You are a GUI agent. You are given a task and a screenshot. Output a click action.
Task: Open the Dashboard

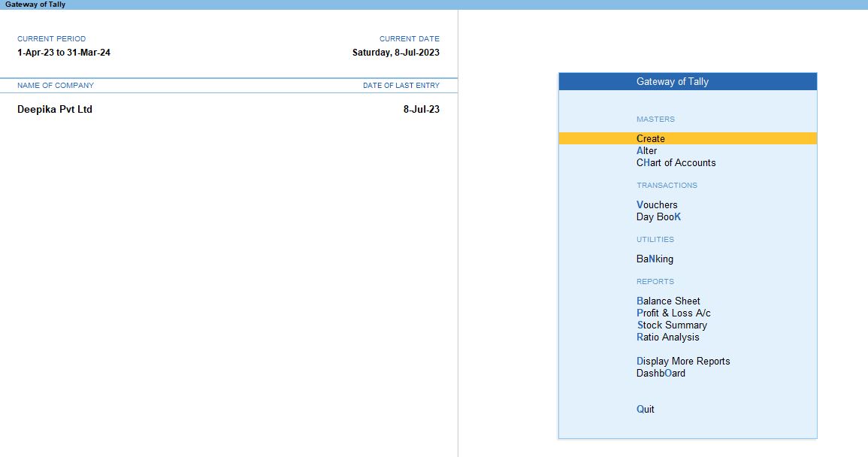pyautogui.click(x=661, y=373)
